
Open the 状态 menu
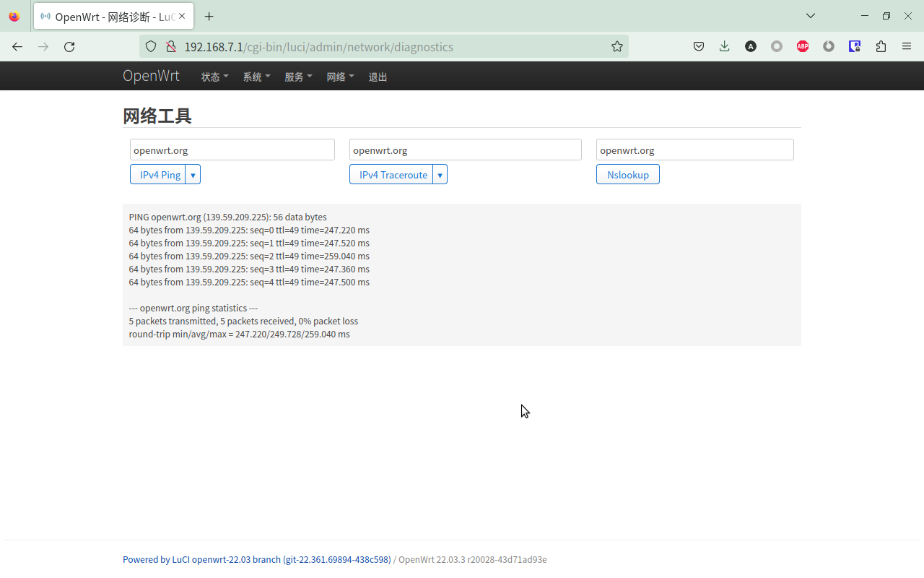(x=214, y=77)
